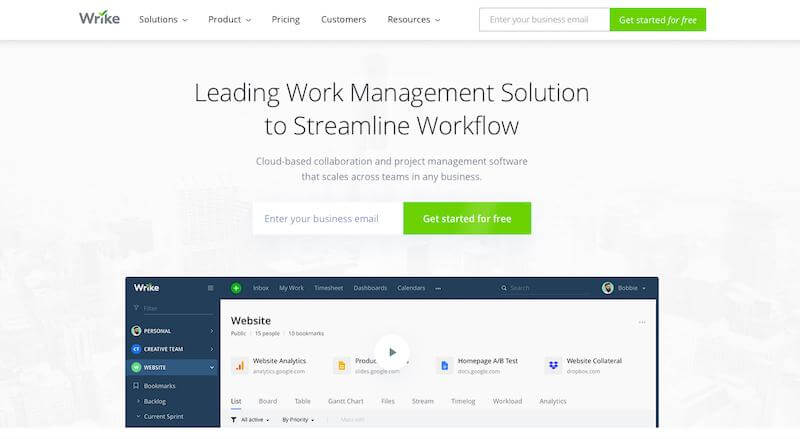This screenshot has width=800, height=439.
Task: Switch to the Table view tab
Action: click(x=303, y=401)
